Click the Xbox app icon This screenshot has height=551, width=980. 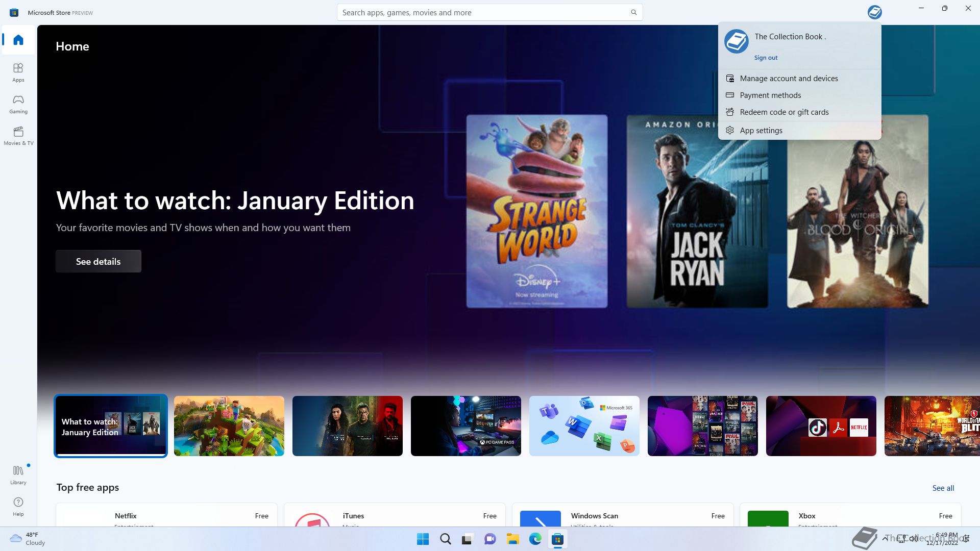click(x=768, y=518)
